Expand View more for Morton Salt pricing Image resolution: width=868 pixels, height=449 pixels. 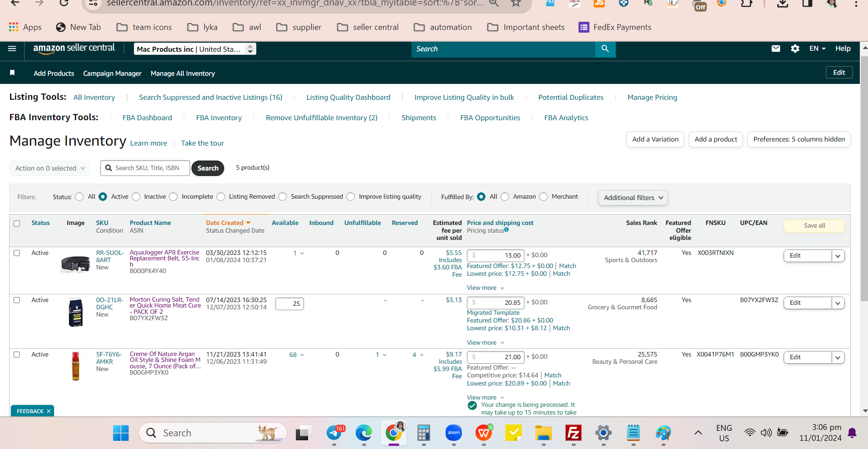pyautogui.click(x=485, y=343)
